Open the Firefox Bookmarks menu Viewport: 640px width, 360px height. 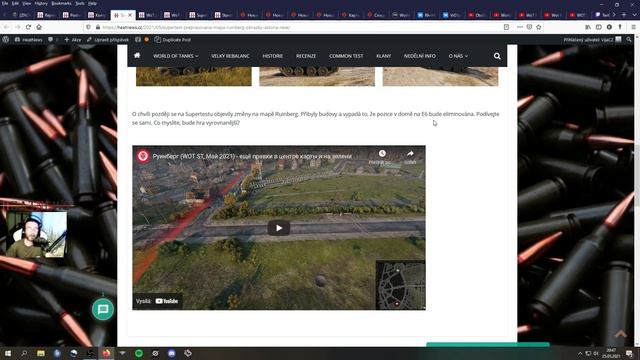pyautogui.click(x=62, y=3)
